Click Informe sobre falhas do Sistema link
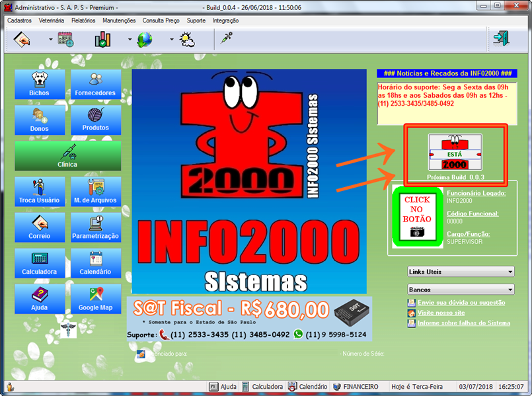Image resolution: width=532 pixels, height=396 pixels. tap(464, 323)
